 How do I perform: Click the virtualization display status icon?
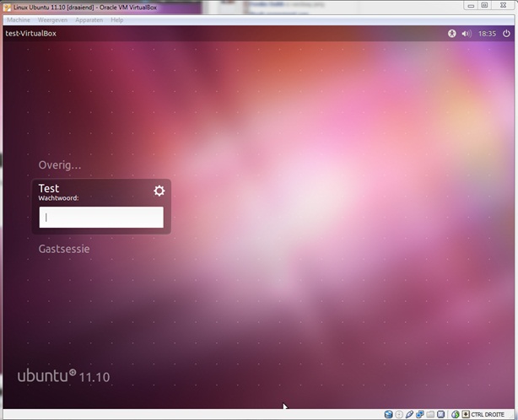[x=440, y=414]
